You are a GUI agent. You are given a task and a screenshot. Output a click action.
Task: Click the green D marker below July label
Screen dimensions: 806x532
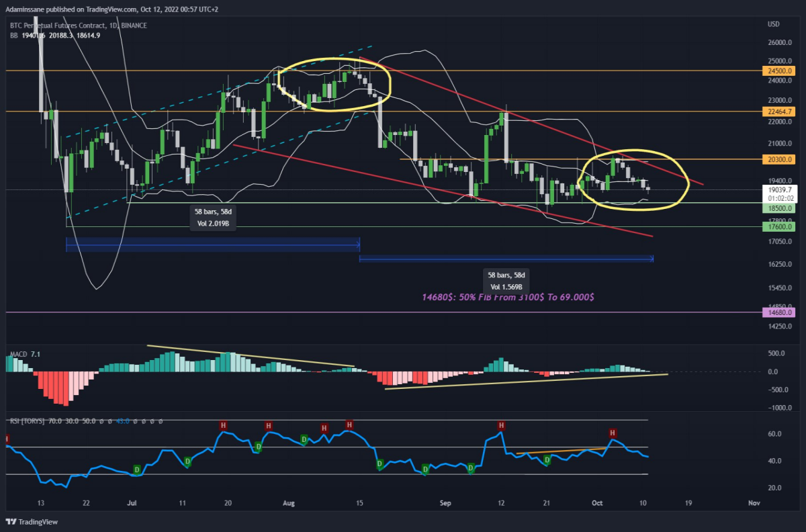pyautogui.click(x=137, y=469)
